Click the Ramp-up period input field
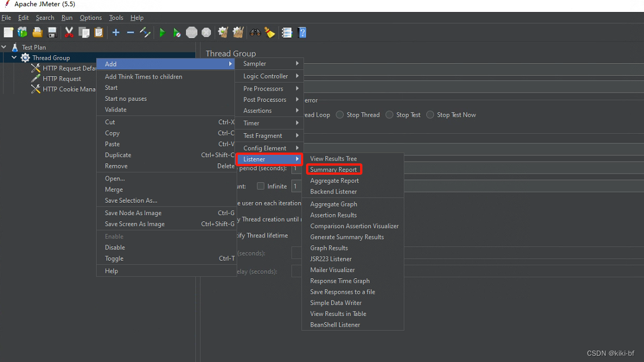The width and height of the screenshot is (644, 362). [x=296, y=168]
